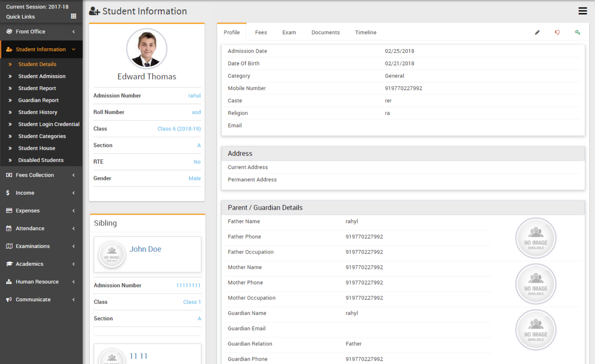Click the Academics graduation cap icon
Screen dimensions: 595x364
pyautogui.click(x=9, y=264)
